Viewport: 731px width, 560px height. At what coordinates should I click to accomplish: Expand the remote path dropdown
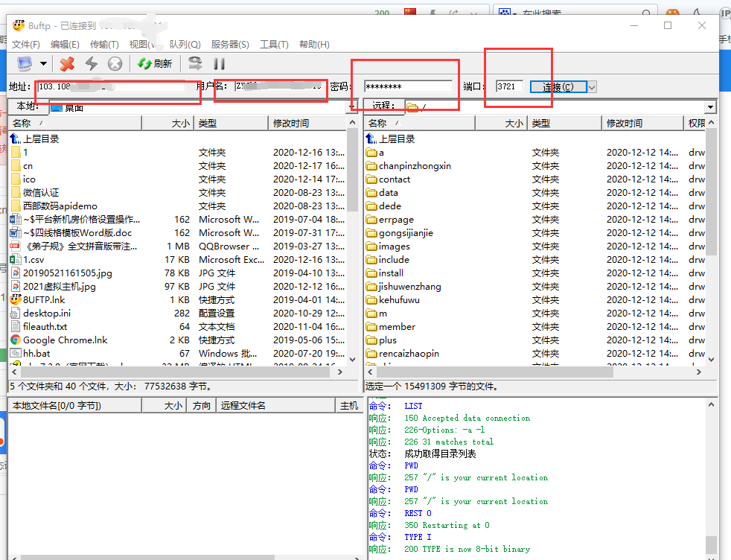pyautogui.click(x=709, y=107)
